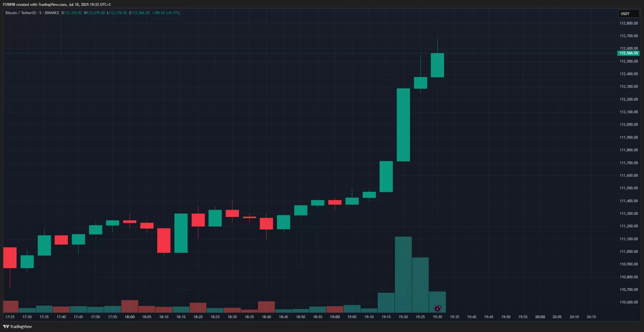The width and height of the screenshot is (644, 332).
Task: Click the 19:00 time axis label
Action: click(x=335, y=317)
